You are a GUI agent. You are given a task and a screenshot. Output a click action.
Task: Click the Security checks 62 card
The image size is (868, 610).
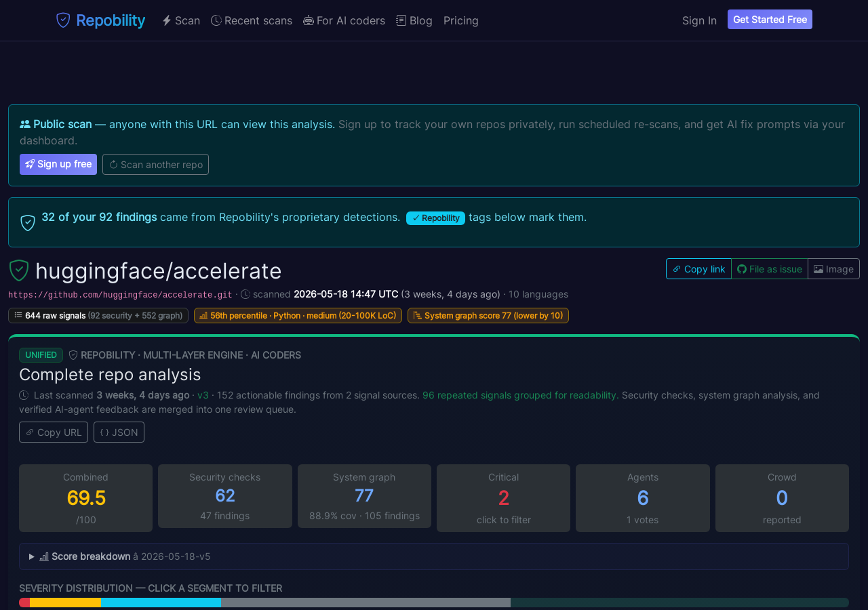tap(225, 496)
